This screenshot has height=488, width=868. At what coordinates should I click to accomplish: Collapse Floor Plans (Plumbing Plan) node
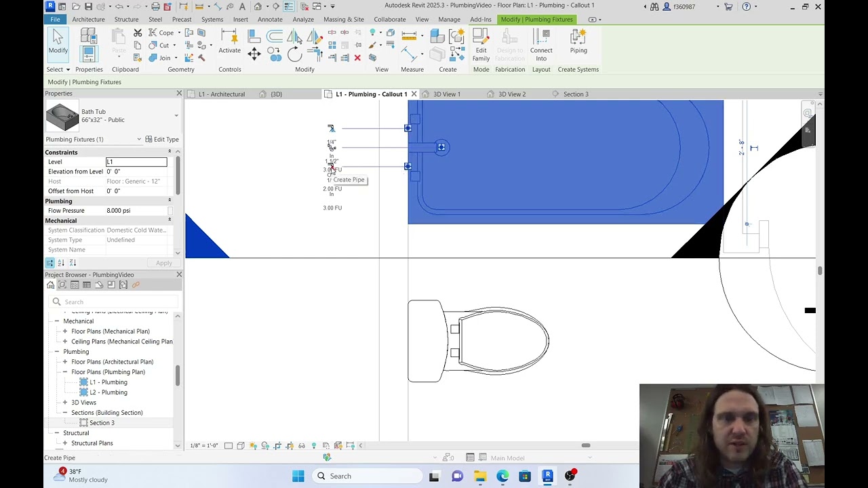(x=65, y=372)
